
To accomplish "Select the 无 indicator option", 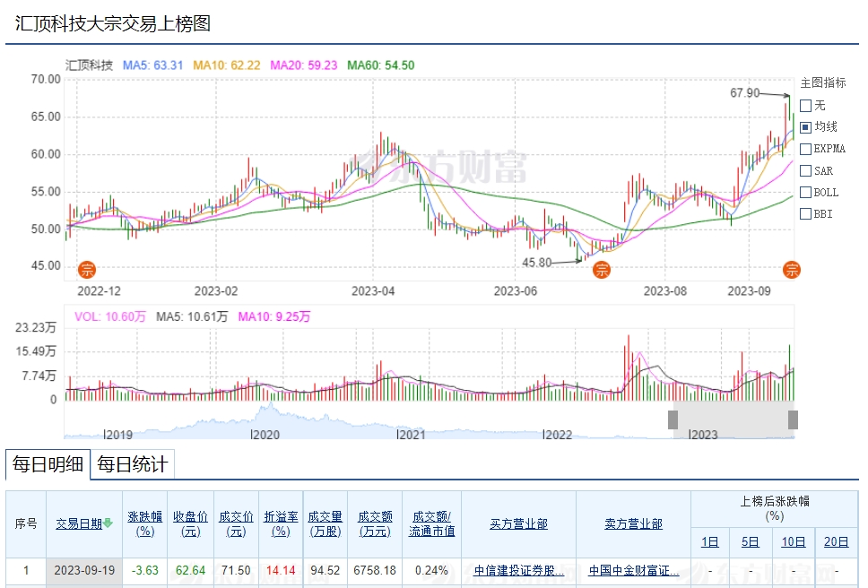I will (805, 106).
